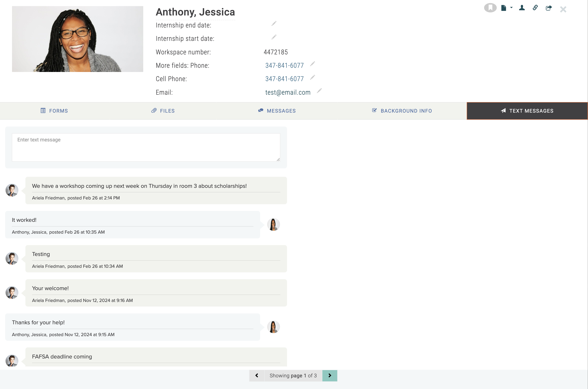
Task: Click Jessica Anthony's profile photo
Action: pos(78,39)
